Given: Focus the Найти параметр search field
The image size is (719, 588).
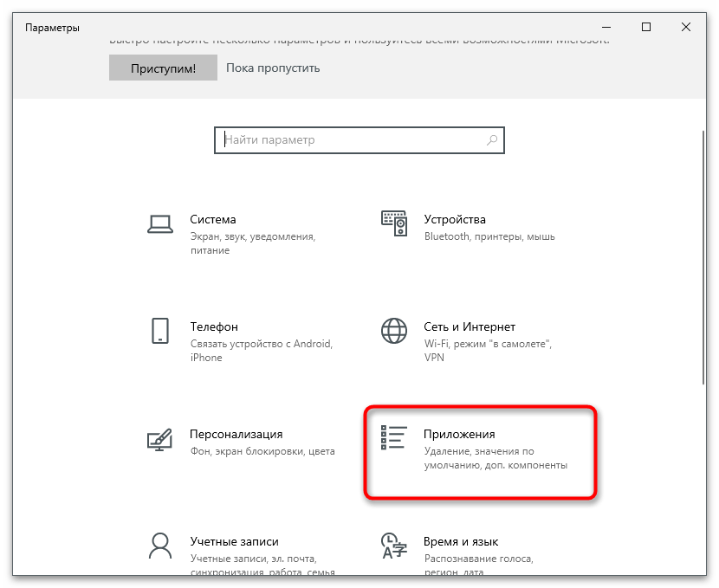Looking at the screenshot, I should tap(359, 140).
